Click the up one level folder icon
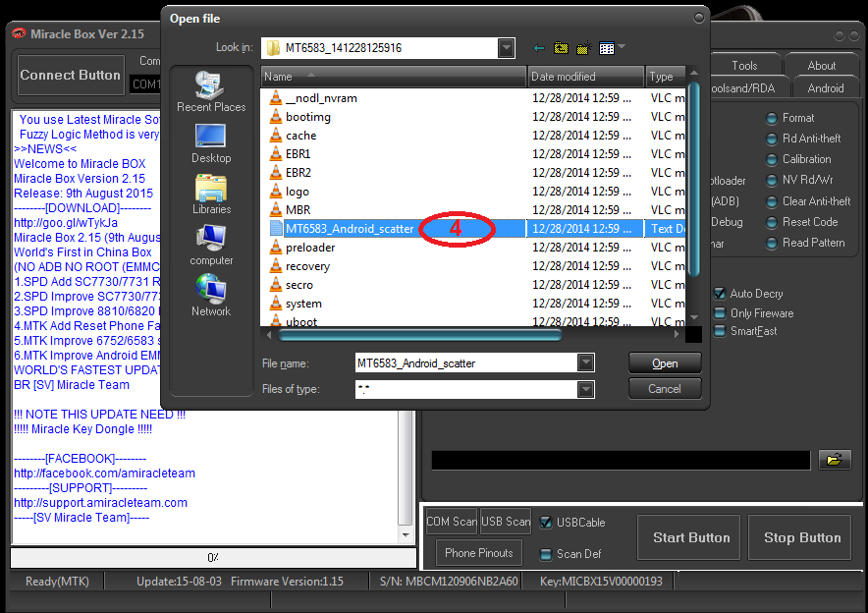This screenshot has width=868, height=613. [x=561, y=48]
